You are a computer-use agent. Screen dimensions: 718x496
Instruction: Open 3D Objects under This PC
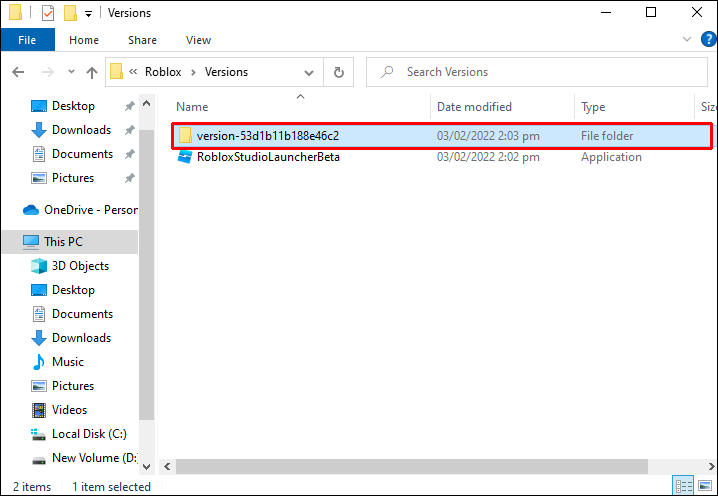click(80, 266)
